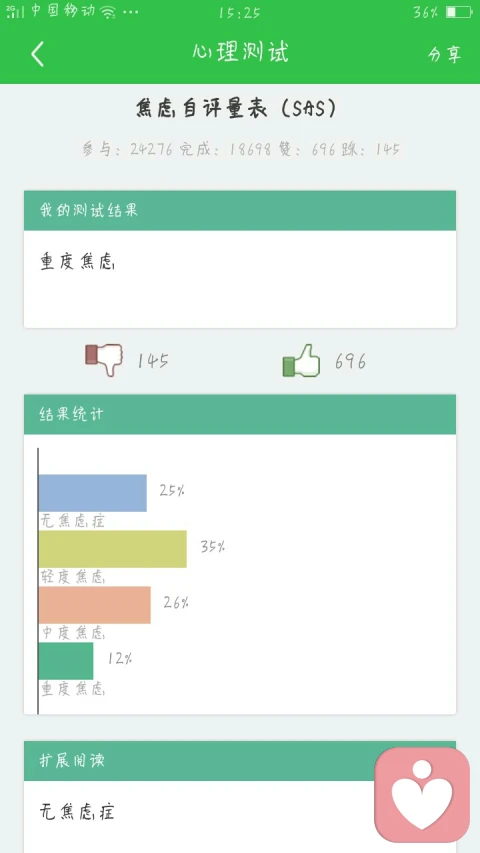Tap the pink heart floating icon
Screen dimensions: 480x853
pyautogui.click(x=422, y=794)
